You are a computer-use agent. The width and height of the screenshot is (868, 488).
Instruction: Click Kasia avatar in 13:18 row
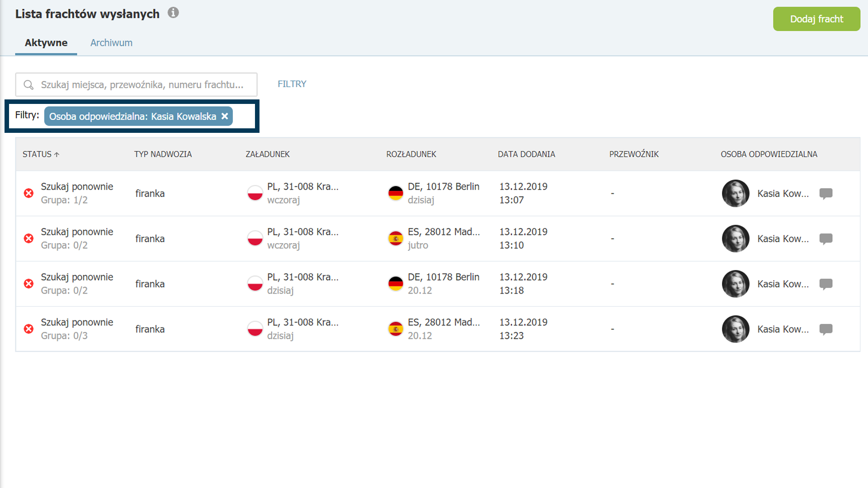736,284
